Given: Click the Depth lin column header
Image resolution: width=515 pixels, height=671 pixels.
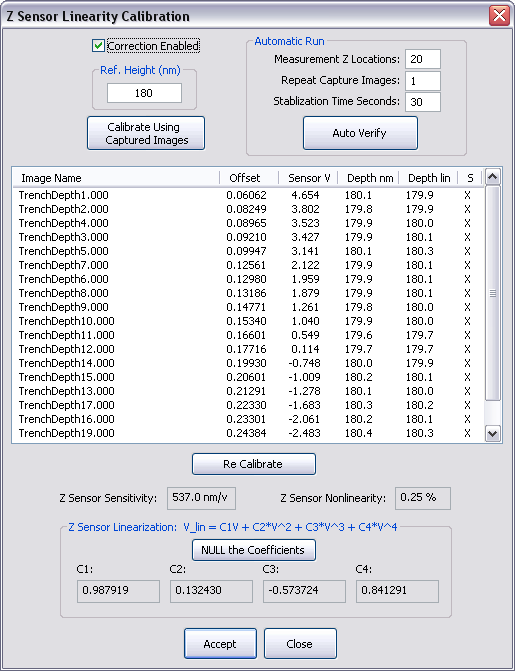Looking at the screenshot, I should pos(429,178).
